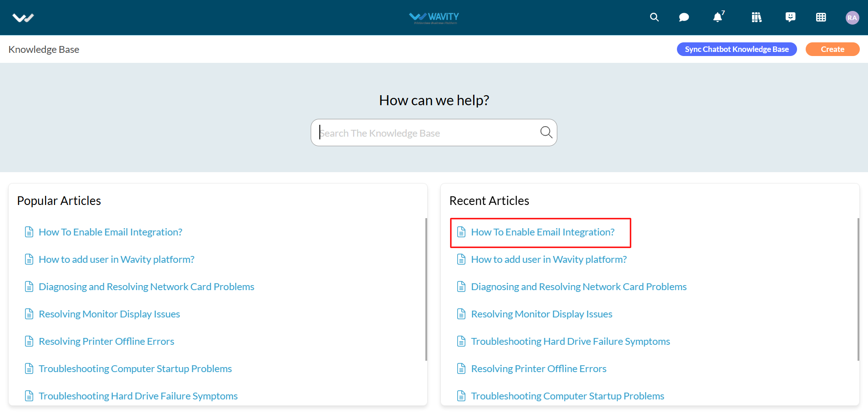Click document icon beside recent Resolving Printer Offline Errors
Viewport: 868px width, 414px height.
(461, 368)
